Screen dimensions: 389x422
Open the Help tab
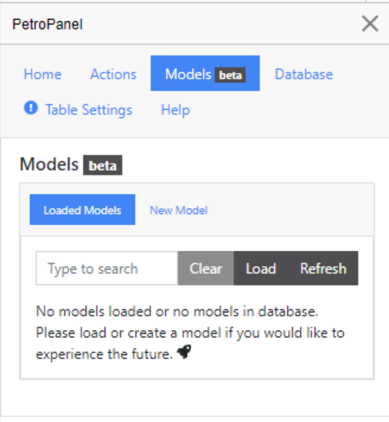pos(175,109)
